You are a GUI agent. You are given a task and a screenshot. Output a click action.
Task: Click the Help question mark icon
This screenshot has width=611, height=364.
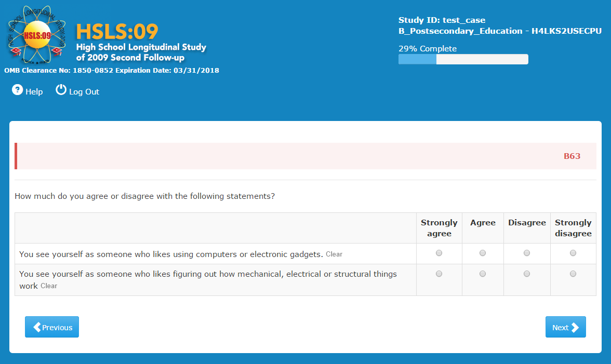(18, 90)
